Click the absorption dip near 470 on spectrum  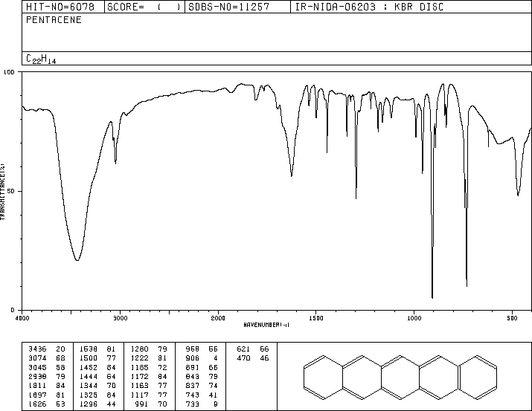518,195
